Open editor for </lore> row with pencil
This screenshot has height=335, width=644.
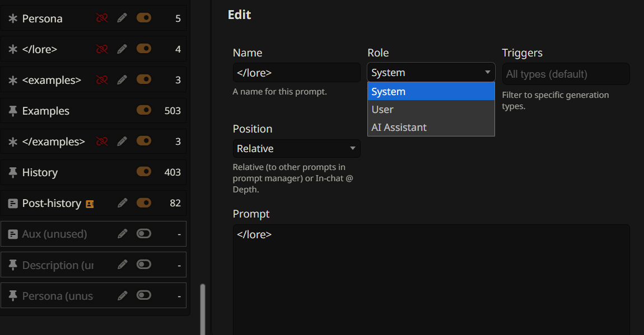122,49
